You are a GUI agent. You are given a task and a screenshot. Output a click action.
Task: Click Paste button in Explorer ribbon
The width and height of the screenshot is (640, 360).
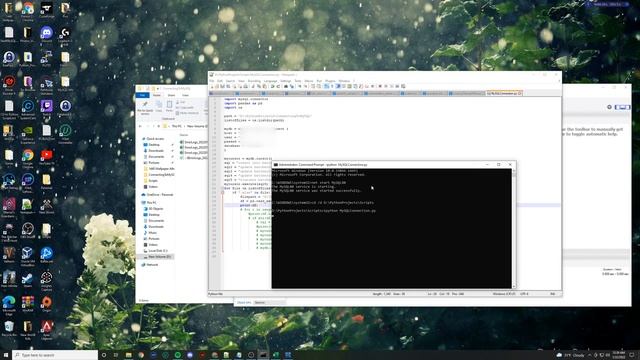[x=169, y=107]
